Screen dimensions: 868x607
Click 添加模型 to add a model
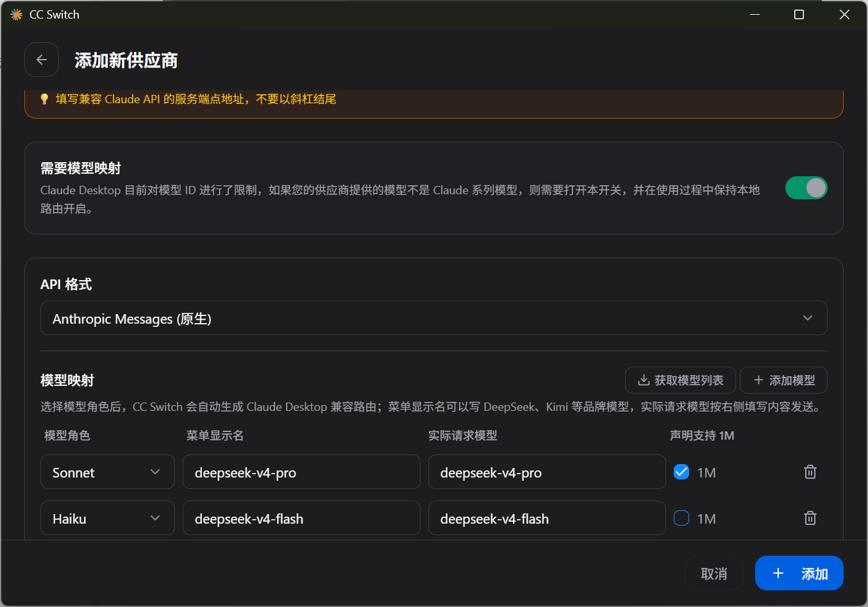[x=783, y=380]
